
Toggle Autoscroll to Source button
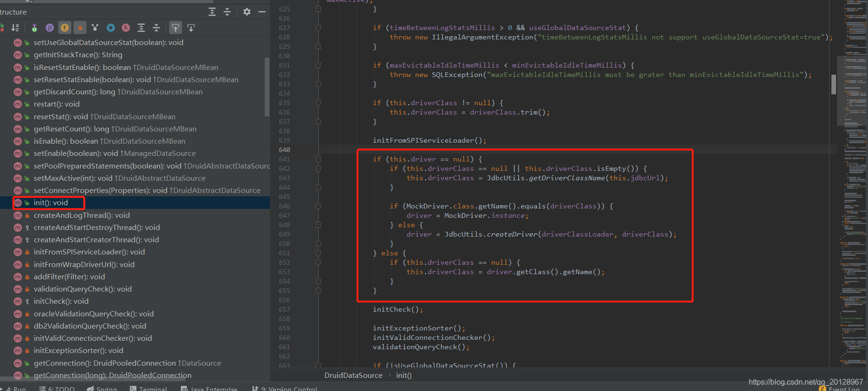point(176,28)
